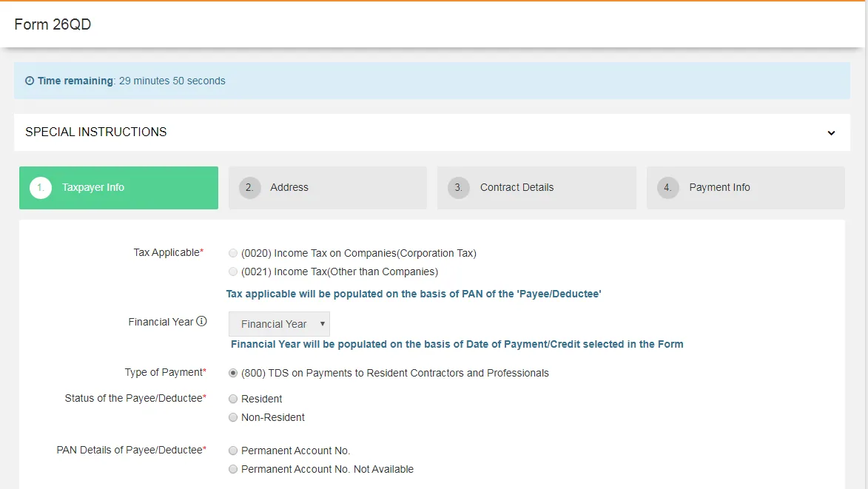Click the 'Type of Payment' field label

point(166,372)
